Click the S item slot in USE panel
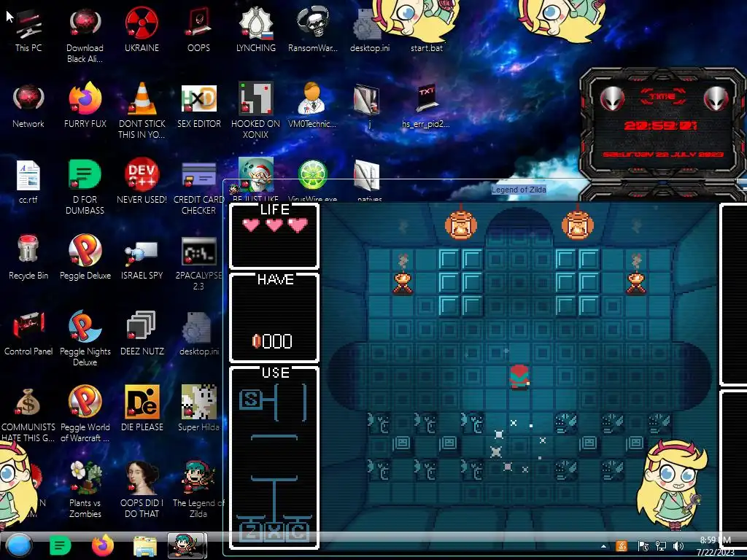The width and height of the screenshot is (747, 560). click(251, 399)
